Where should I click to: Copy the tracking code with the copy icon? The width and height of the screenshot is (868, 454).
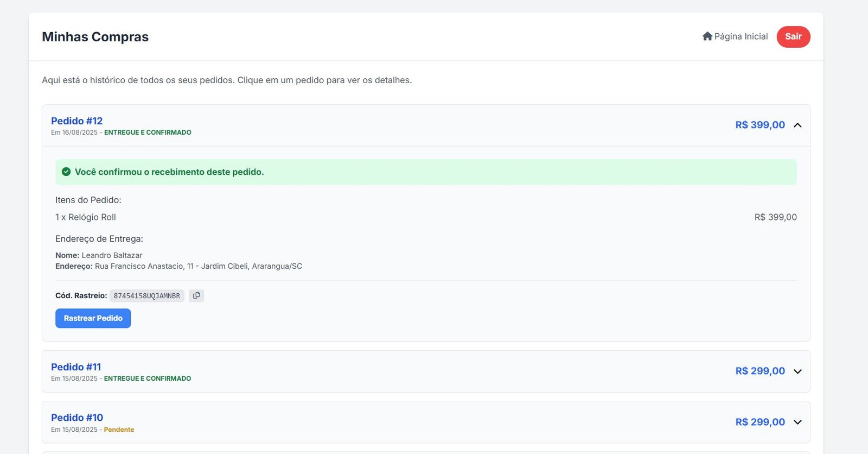point(196,295)
